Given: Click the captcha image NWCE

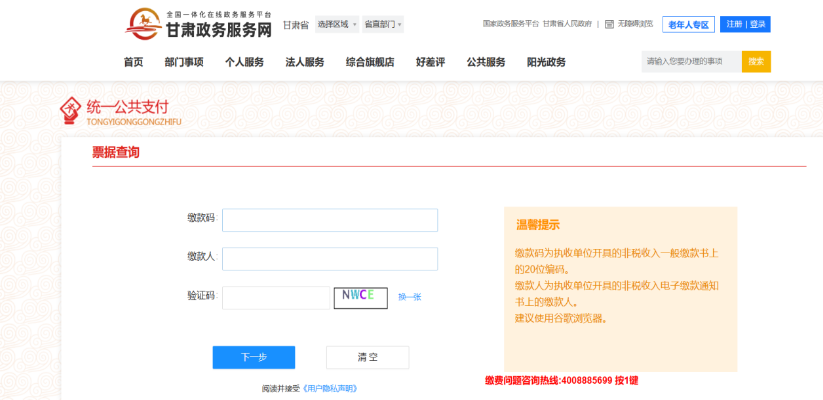Looking at the screenshot, I should pyautogui.click(x=360, y=297).
